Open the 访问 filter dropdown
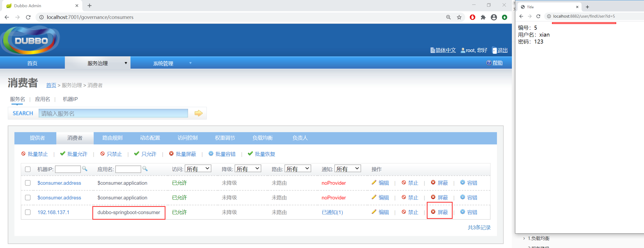This screenshot has width=644, height=248. (198, 169)
